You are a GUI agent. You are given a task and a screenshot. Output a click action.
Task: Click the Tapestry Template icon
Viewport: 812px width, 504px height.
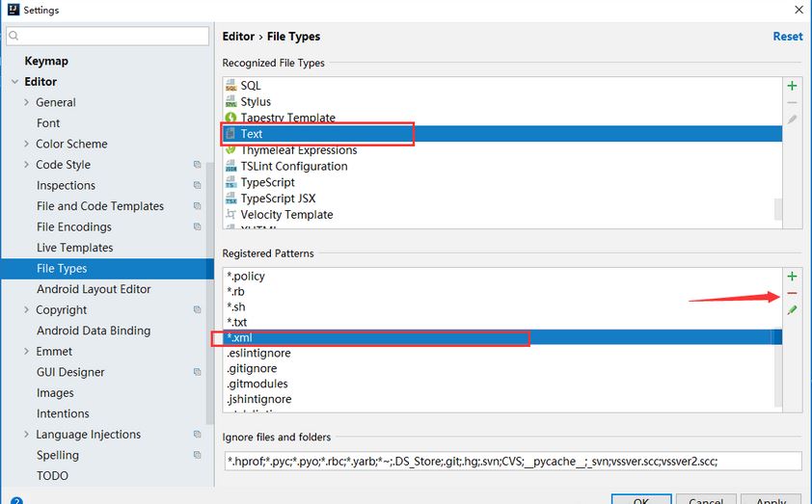tap(230, 118)
